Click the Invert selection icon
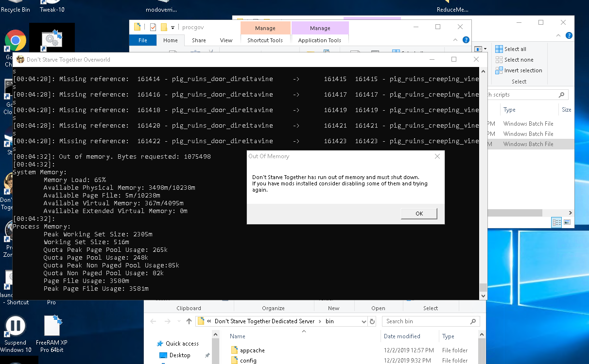 point(499,70)
